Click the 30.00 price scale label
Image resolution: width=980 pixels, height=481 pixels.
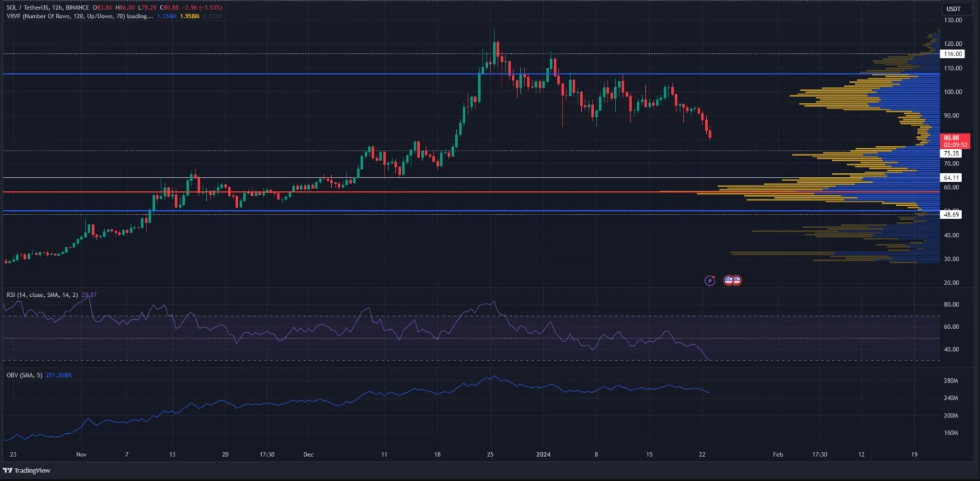[x=951, y=259]
